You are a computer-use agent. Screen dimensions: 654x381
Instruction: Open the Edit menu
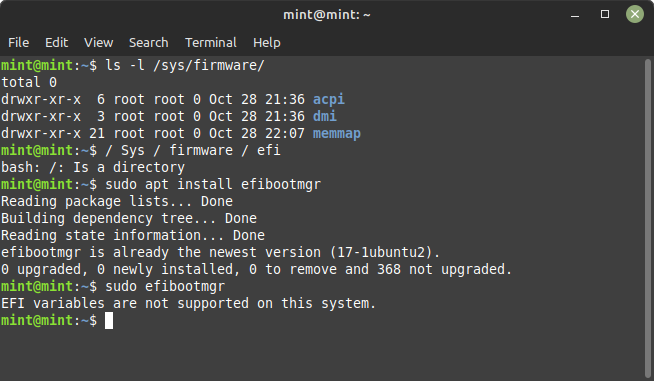(56, 43)
